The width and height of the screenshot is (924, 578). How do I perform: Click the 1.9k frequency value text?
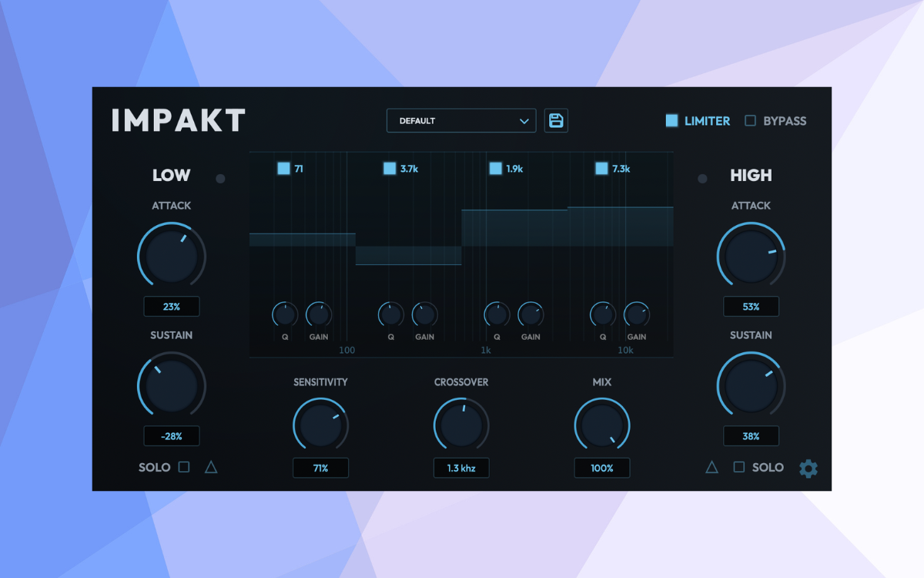(x=514, y=169)
